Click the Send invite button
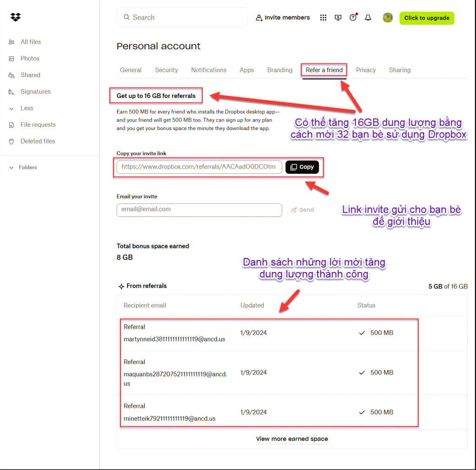 coord(302,210)
